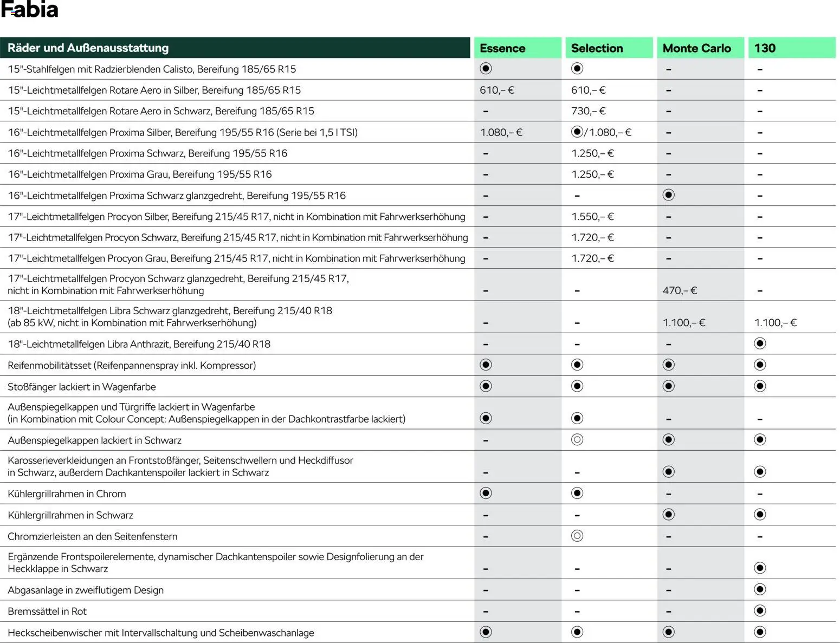This screenshot has height=643, width=840.
Task: Click Monte Carlo marker for Kühlergrillrahmen in Schwarz
Action: [x=669, y=515]
